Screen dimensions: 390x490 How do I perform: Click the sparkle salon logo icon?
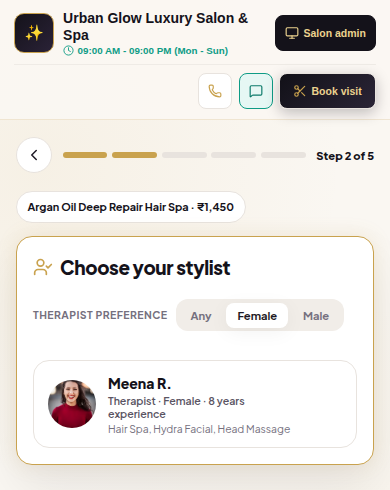pos(34,33)
